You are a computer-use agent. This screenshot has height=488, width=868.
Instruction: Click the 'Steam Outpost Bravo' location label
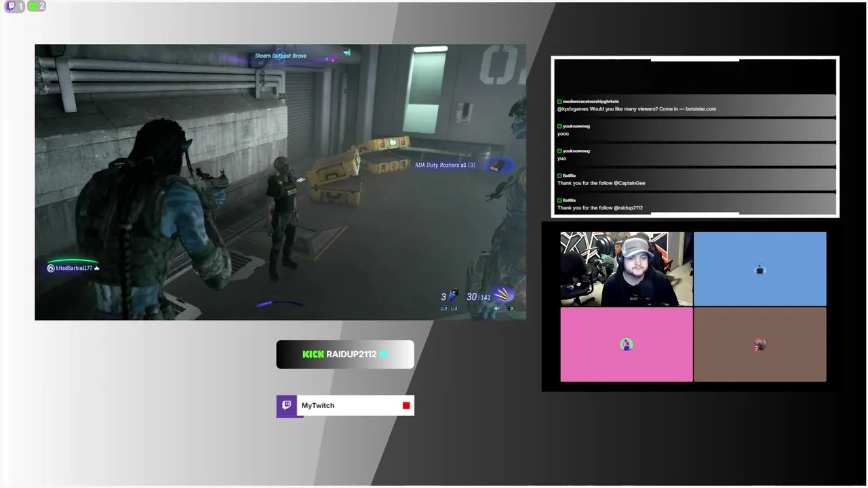(281, 56)
